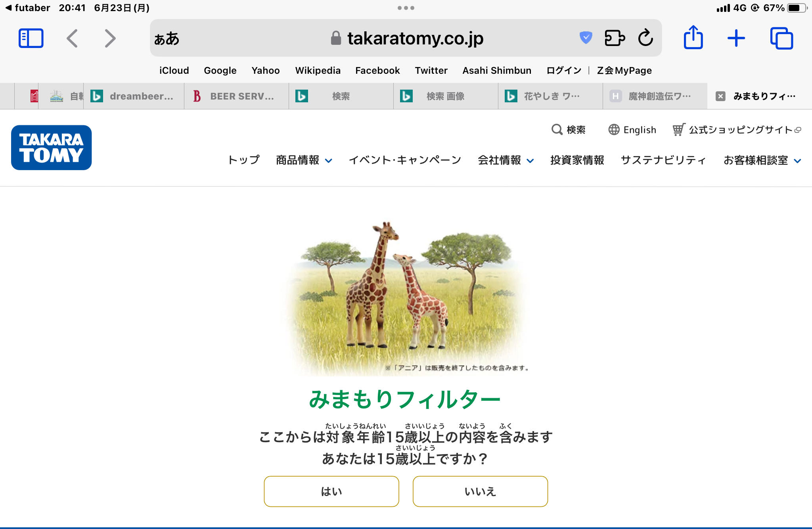Switch site language to English
Viewport: 812px width, 529px height.
[x=632, y=130]
